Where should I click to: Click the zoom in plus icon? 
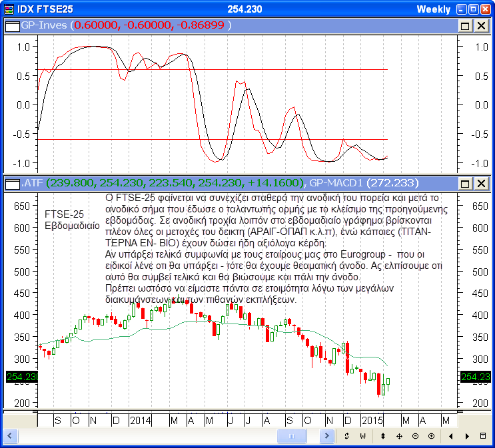click(x=431, y=436)
